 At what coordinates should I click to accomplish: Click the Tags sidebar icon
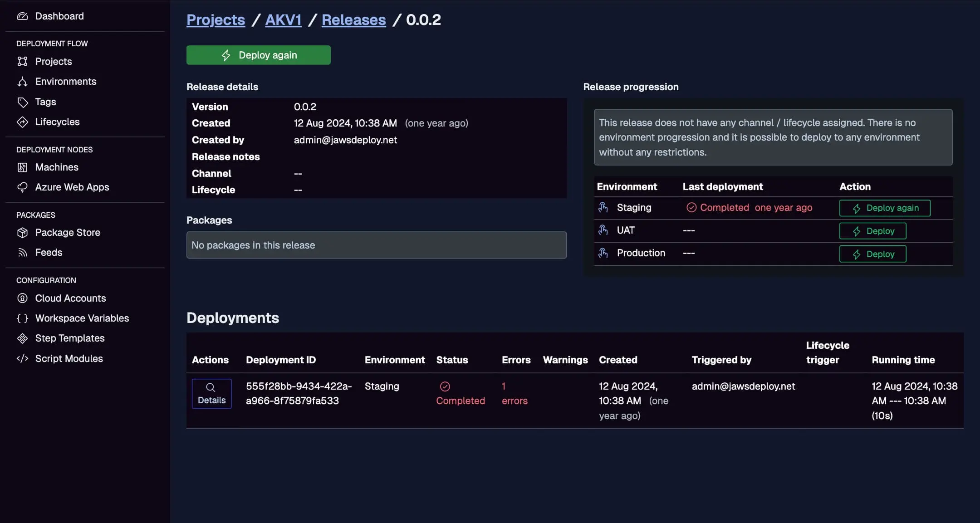23,102
